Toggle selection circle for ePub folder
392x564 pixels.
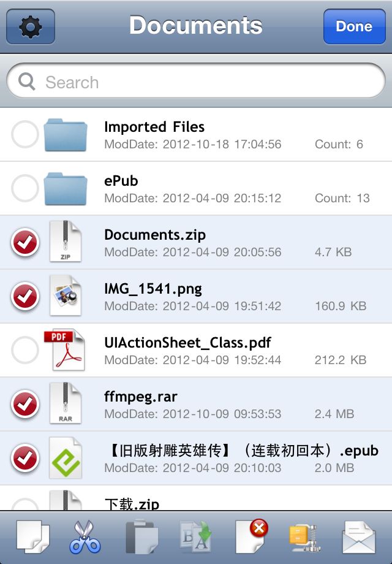click(24, 188)
